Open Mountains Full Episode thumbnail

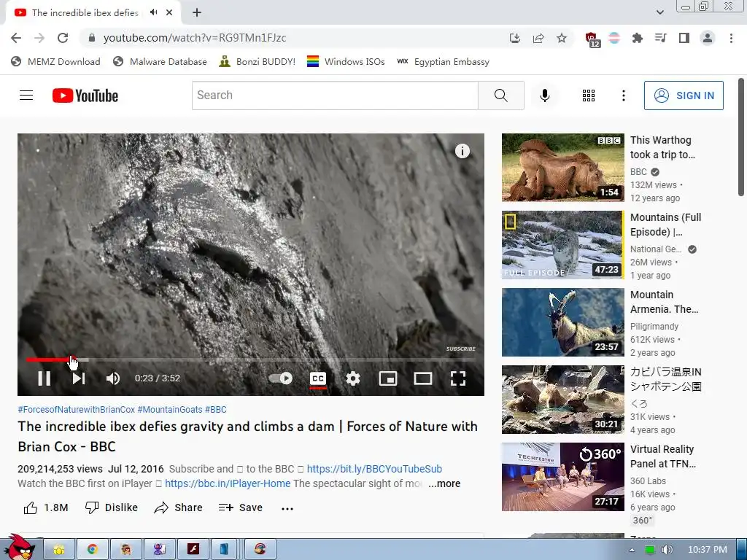(562, 245)
